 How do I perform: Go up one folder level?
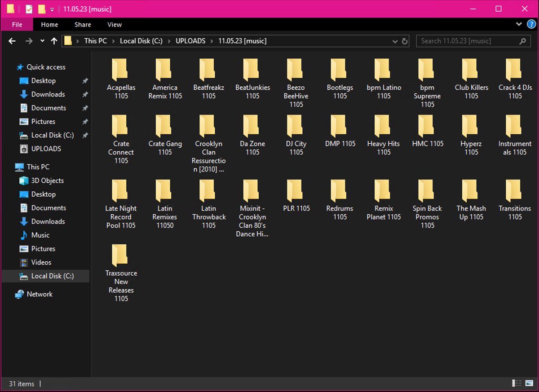coord(54,41)
